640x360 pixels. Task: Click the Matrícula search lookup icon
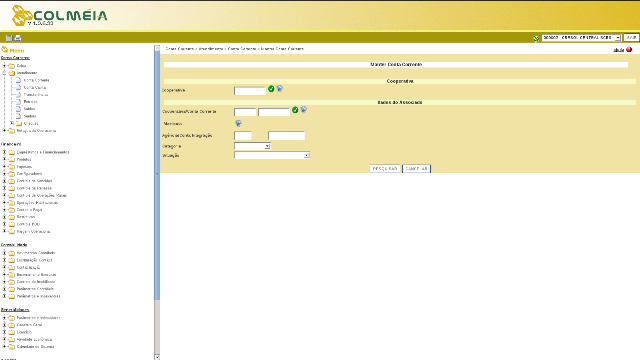click(x=238, y=123)
